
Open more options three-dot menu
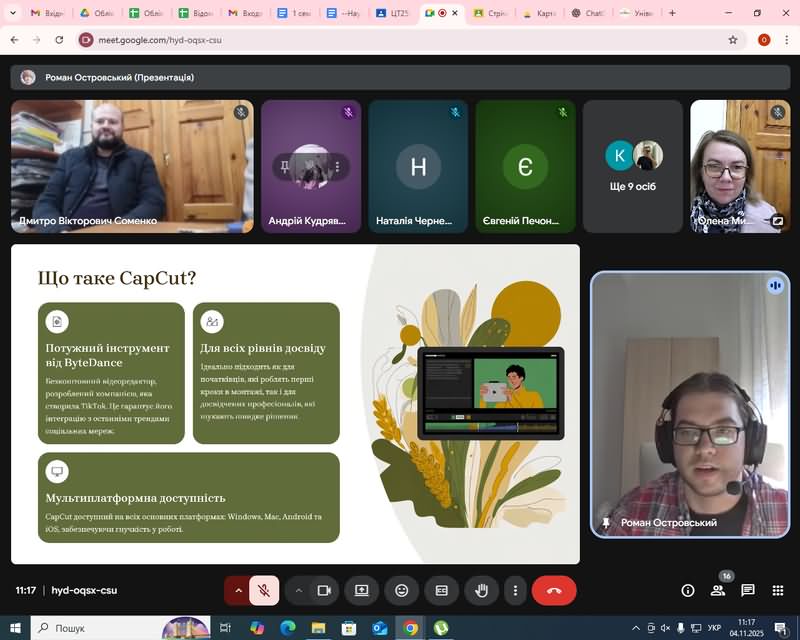click(x=514, y=590)
